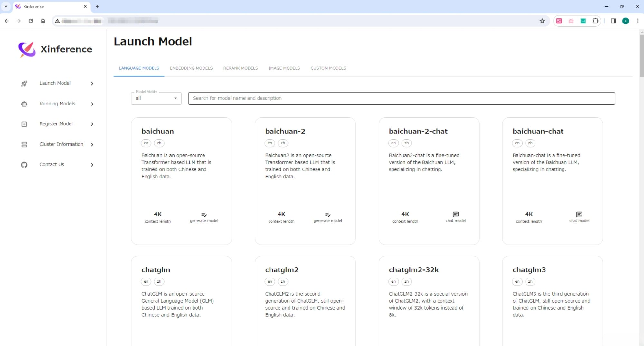This screenshot has width=644, height=346.
Task: Click the en language tag on baichuan card
Action: tap(146, 143)
